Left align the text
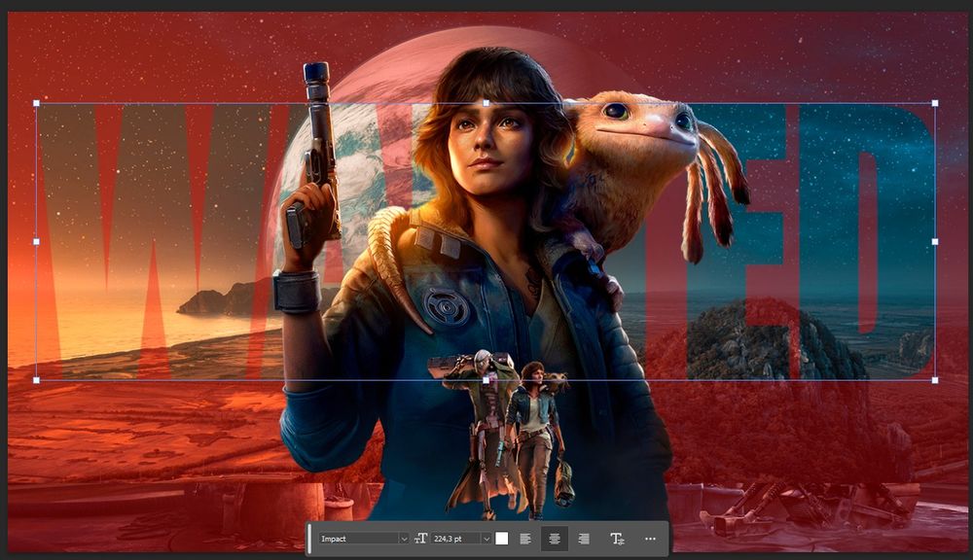This screenshot has width=973, height=560. (x=525, y=539)
